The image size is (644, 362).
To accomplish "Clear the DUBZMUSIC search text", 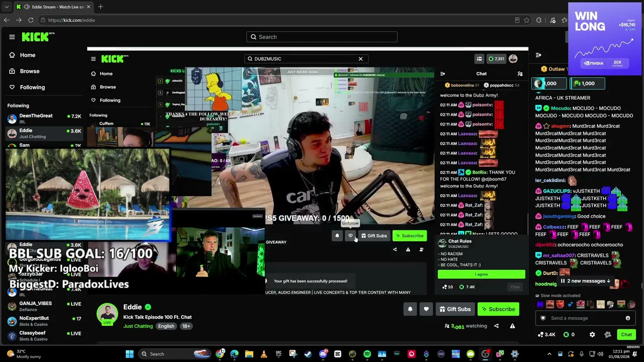I will point(360,59).
